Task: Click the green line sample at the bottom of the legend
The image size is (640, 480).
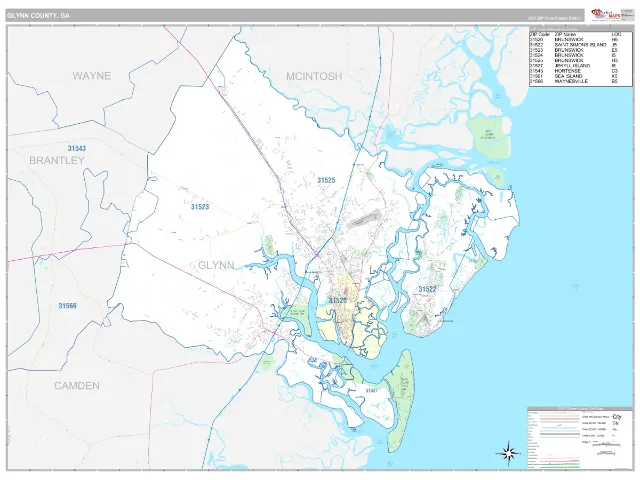Action: pos(560,467)
